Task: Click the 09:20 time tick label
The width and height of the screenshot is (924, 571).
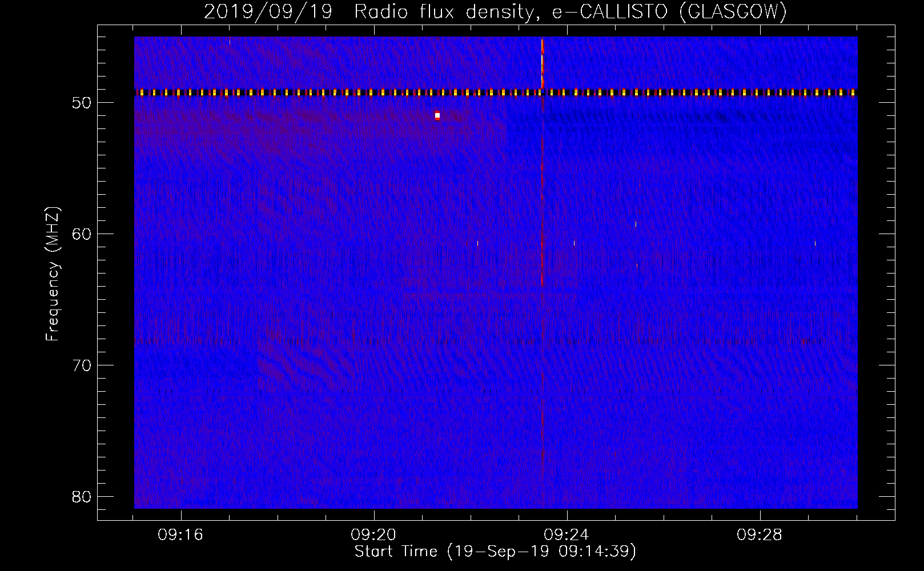Action: pos(374,535)
